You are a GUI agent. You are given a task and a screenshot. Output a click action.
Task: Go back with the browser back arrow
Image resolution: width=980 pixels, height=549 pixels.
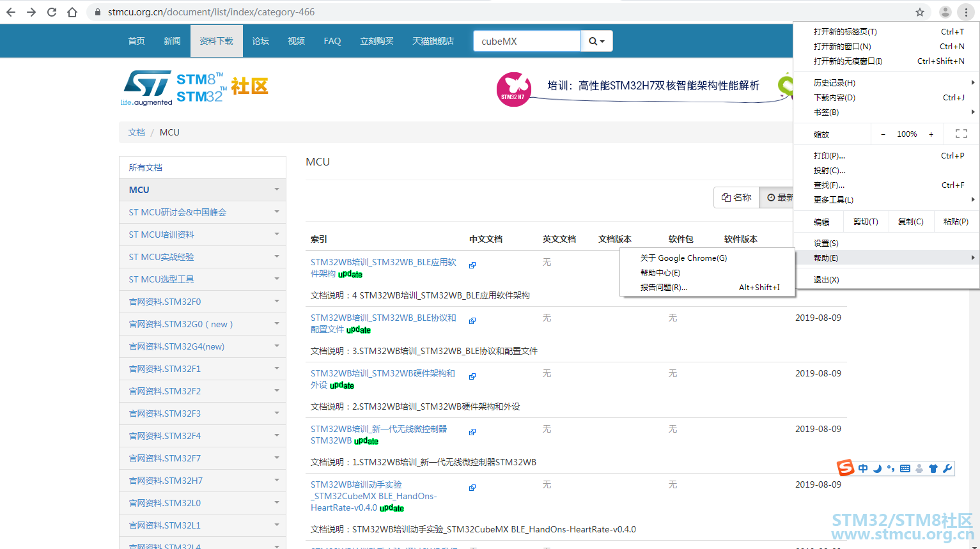(11, 12)
